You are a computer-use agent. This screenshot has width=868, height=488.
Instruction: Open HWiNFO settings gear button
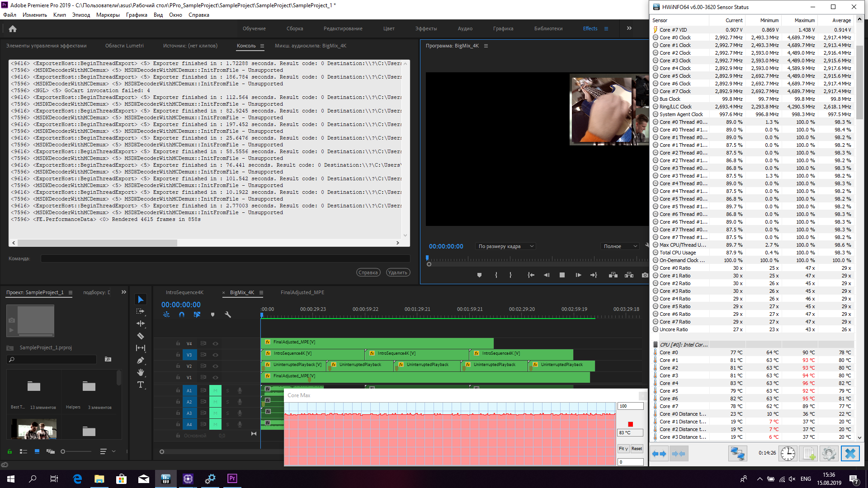point(829,454)
